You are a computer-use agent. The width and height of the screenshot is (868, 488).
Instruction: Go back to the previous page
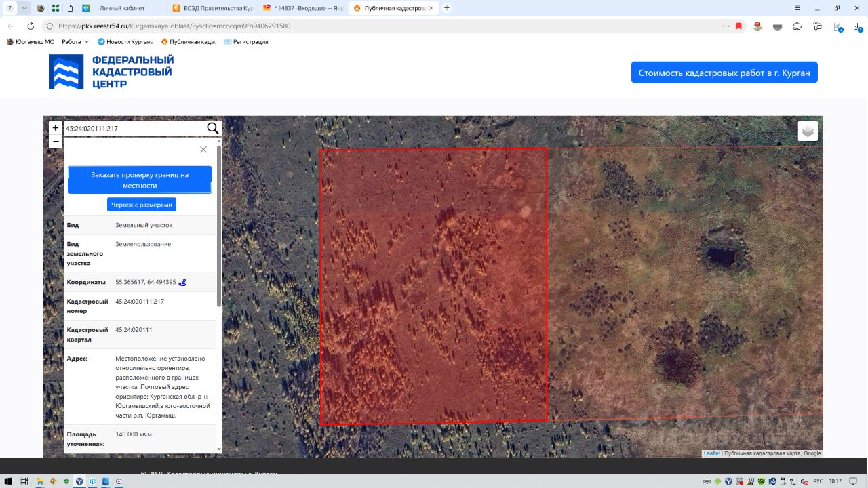(11, 26)
